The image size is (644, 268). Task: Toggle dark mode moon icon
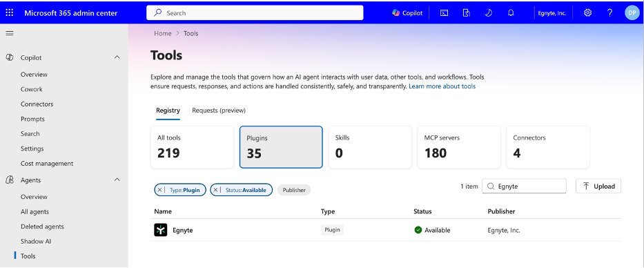coord(488,12)
